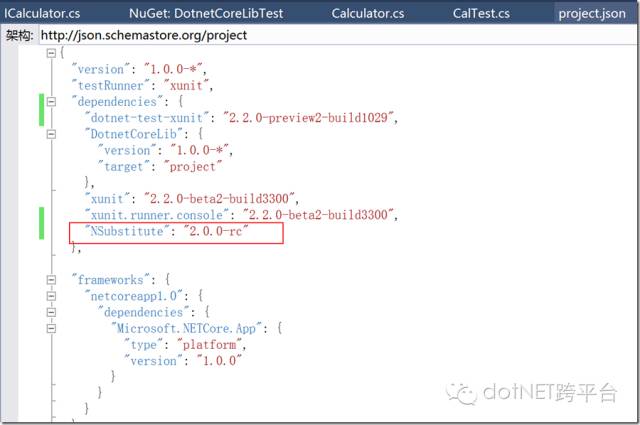Switch to the Calculator.cs tab
This screenshot has width=640, height=425.
coord(368,13)
